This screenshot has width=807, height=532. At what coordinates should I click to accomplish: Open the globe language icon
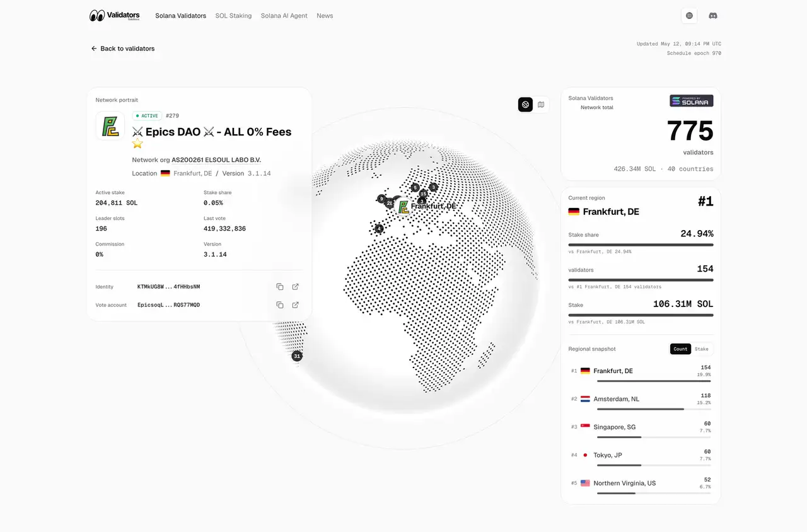689,16
